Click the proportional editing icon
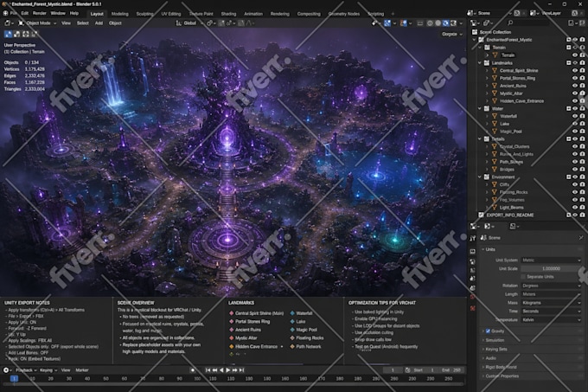Image resolution: width=588 pixels, height=392 pixels. (241, 23)
